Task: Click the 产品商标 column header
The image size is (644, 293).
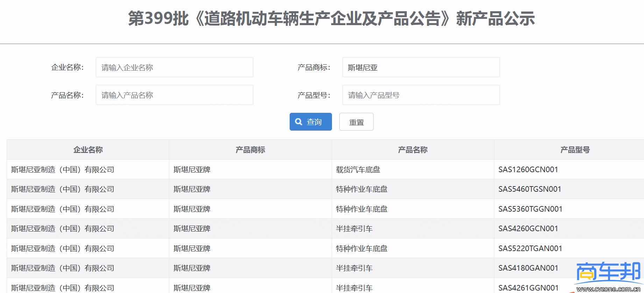Action: [250, 150]
